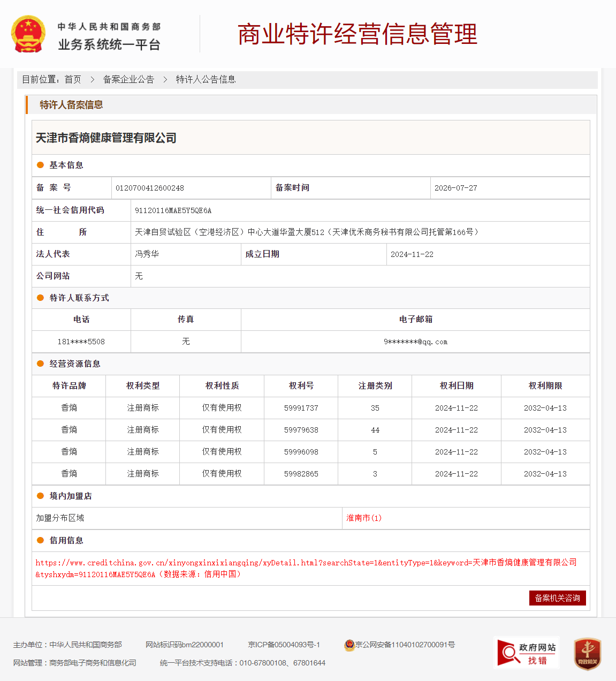Click the 特许人备案信息 section heading
Screen dimensions: 616x681
71,105
